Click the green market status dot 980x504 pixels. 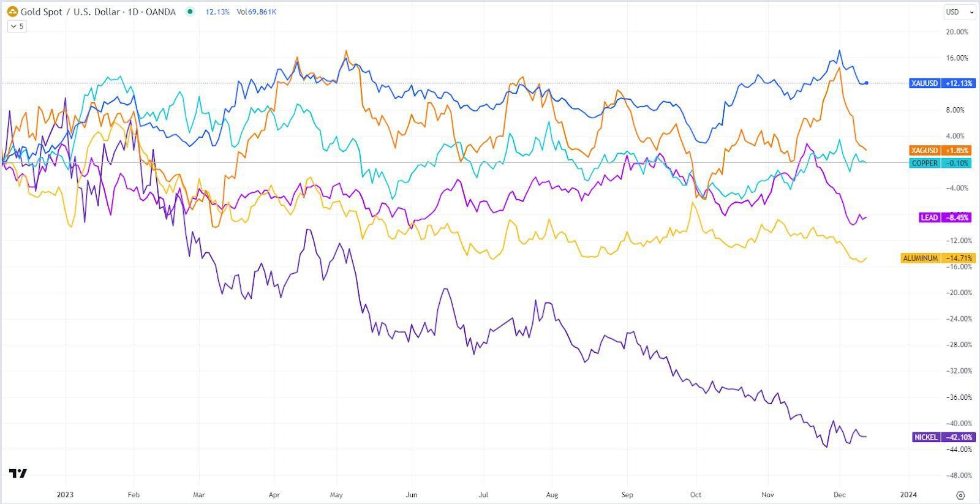(x=190, y=12)
